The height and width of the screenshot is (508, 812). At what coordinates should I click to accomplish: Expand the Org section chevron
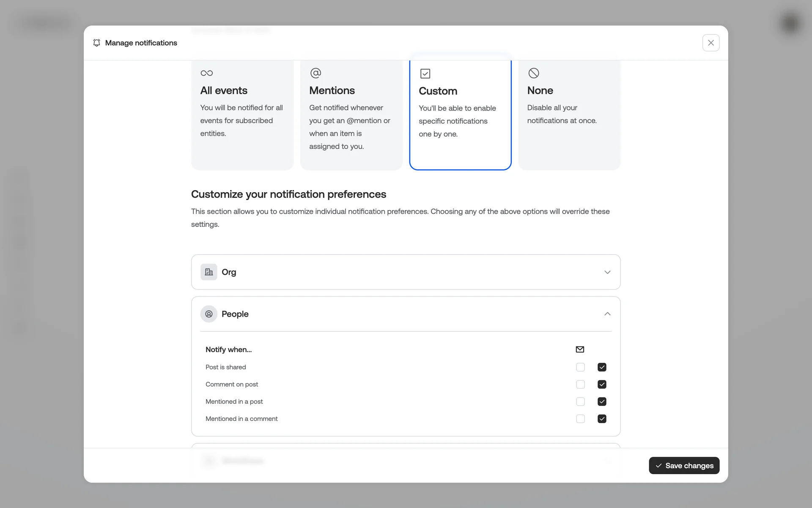pyautogui.click(x=607, y=272)
